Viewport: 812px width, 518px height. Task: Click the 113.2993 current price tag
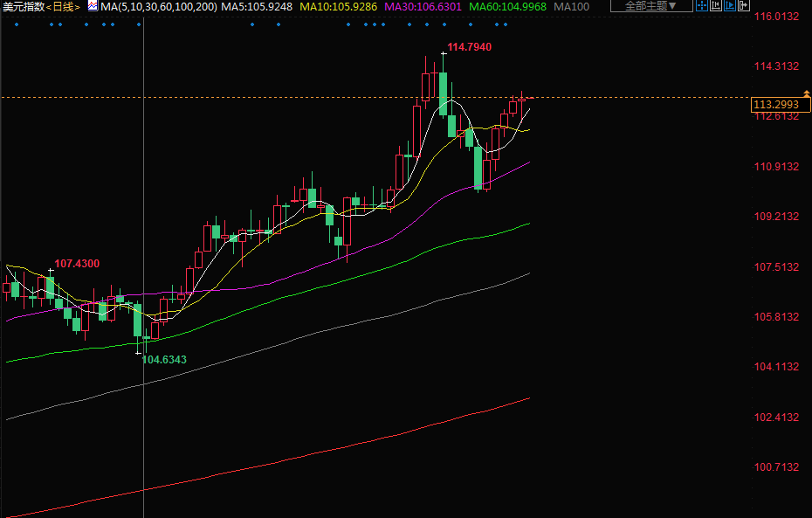[775, 105]
